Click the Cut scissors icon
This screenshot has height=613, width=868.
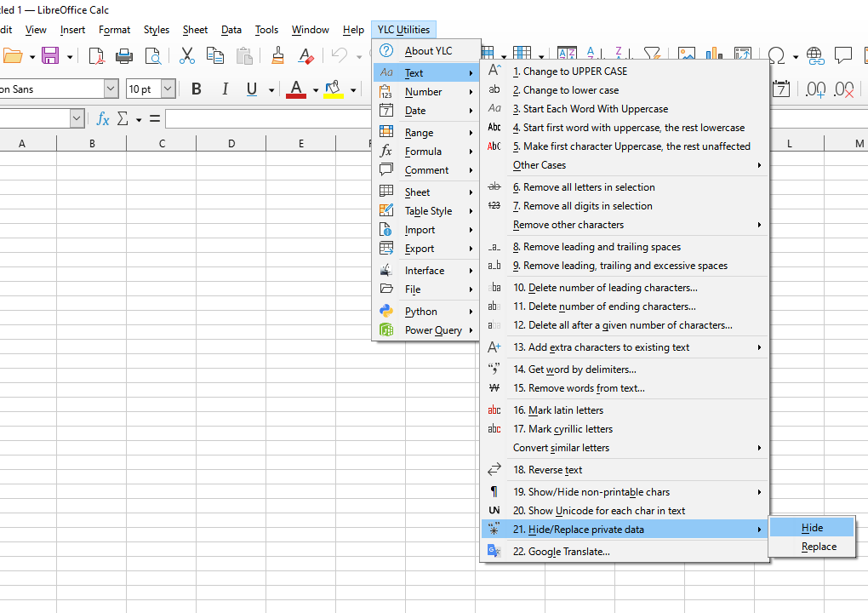pos(187,56)
